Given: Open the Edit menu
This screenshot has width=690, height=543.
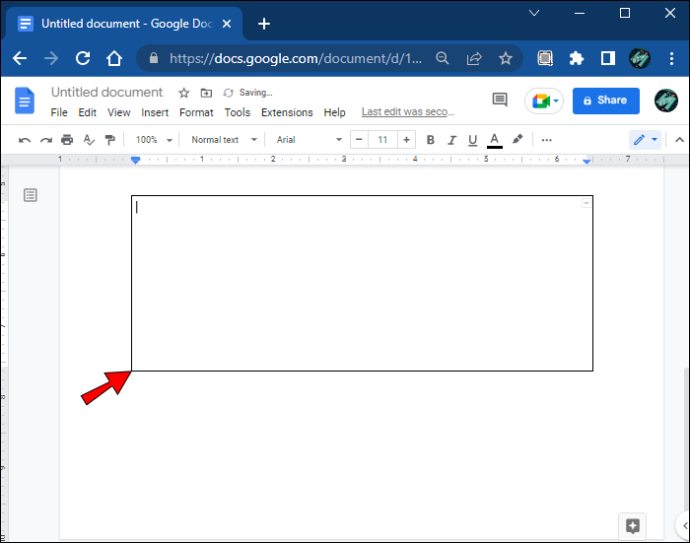Looking at the screenshot, I should [87, 113].
